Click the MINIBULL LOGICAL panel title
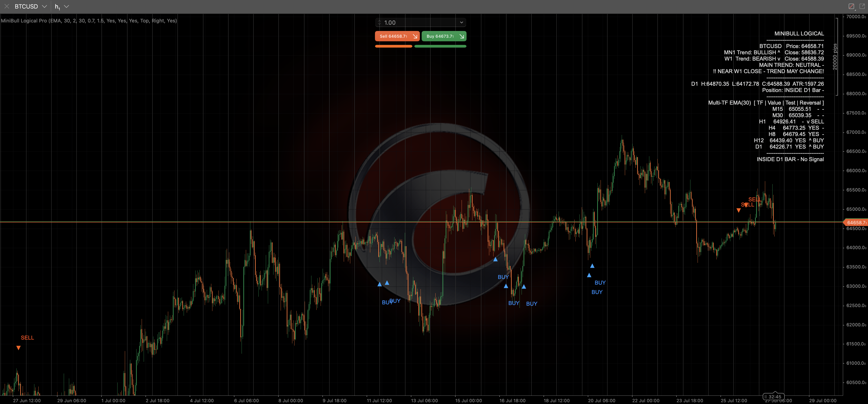Image resolution: width=868 pixels, height=404 pixels. click(799, 33)
